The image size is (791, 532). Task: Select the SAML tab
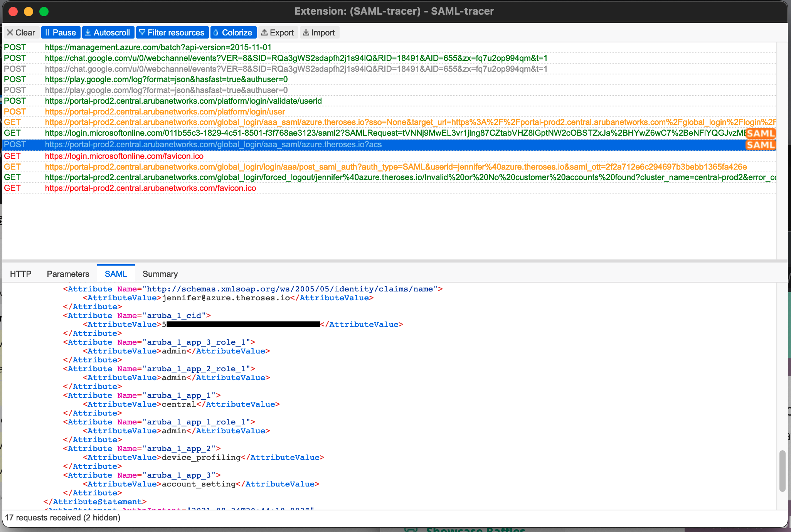click(x=116, y=274)
